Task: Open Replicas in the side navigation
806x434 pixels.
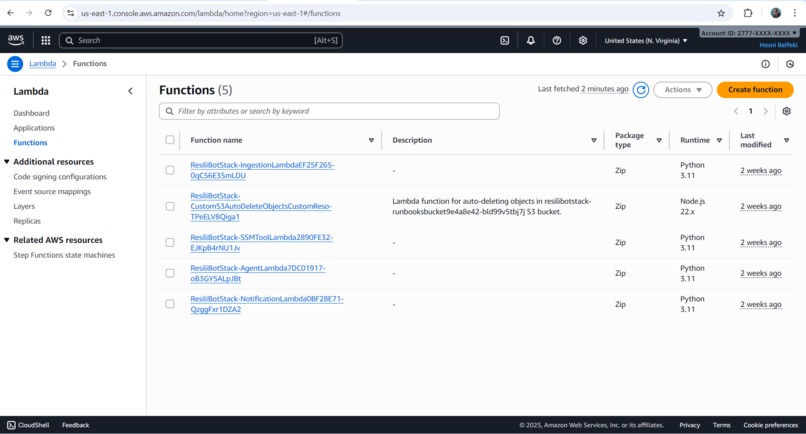Action: pyautogui.click(x=27, y=221)
